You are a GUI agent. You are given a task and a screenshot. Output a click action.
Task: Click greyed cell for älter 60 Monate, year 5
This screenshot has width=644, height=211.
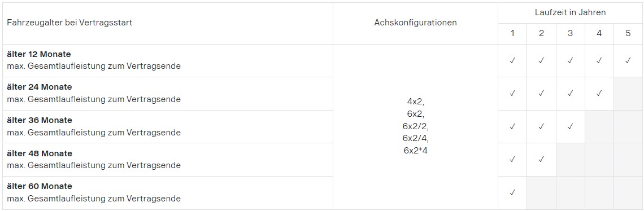tap(628, 192)
